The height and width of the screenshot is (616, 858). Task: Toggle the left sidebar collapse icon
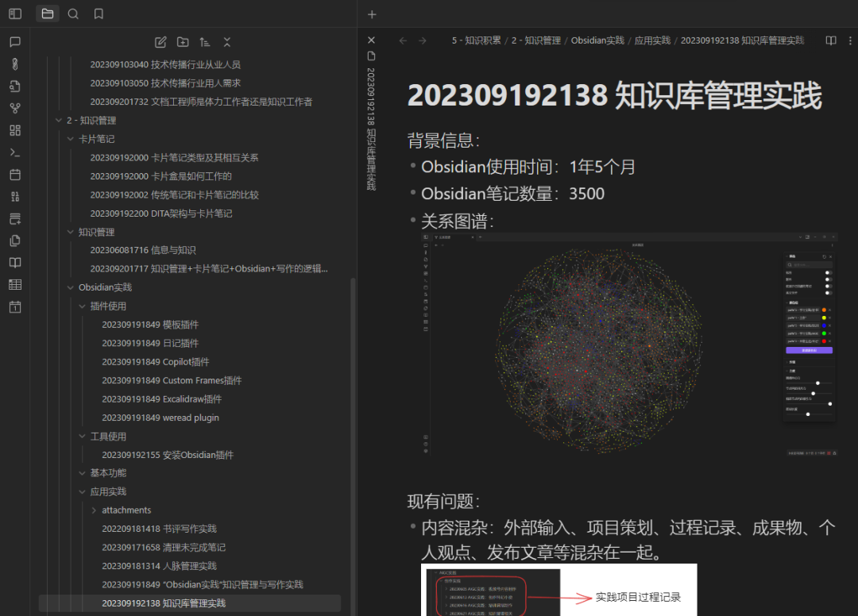[x=15, y=13]
